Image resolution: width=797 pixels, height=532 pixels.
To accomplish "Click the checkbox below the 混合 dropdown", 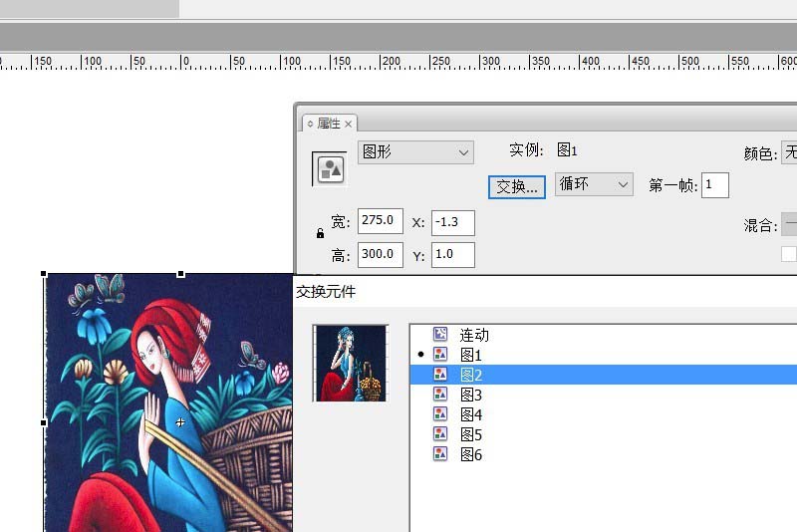I will pyautogui.click(x=788, y=254).
